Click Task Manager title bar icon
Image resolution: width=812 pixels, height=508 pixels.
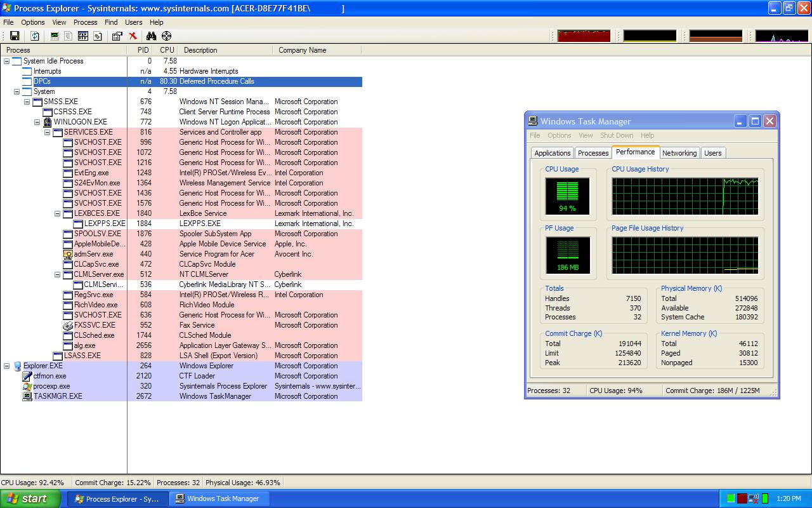(x=534, y=121)
